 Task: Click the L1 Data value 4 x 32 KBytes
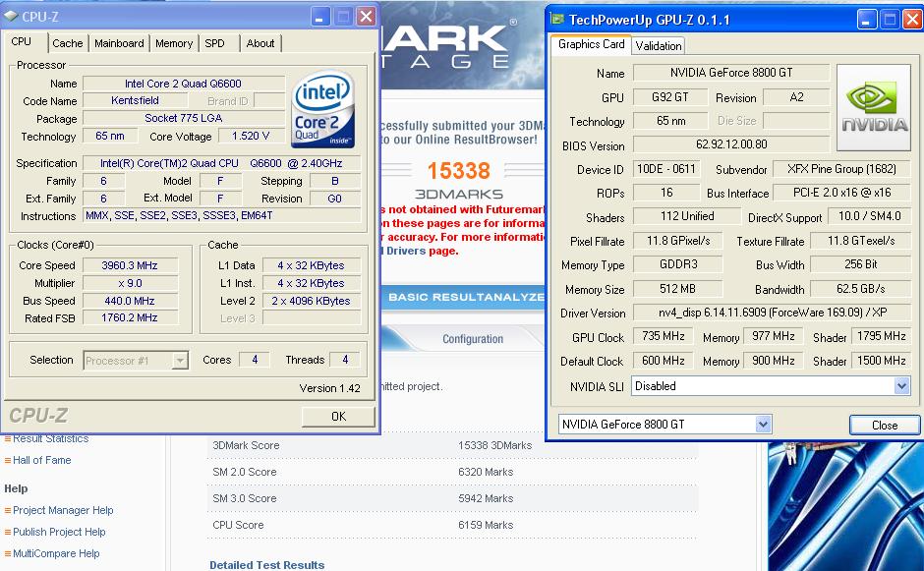(x=312, y=265)
